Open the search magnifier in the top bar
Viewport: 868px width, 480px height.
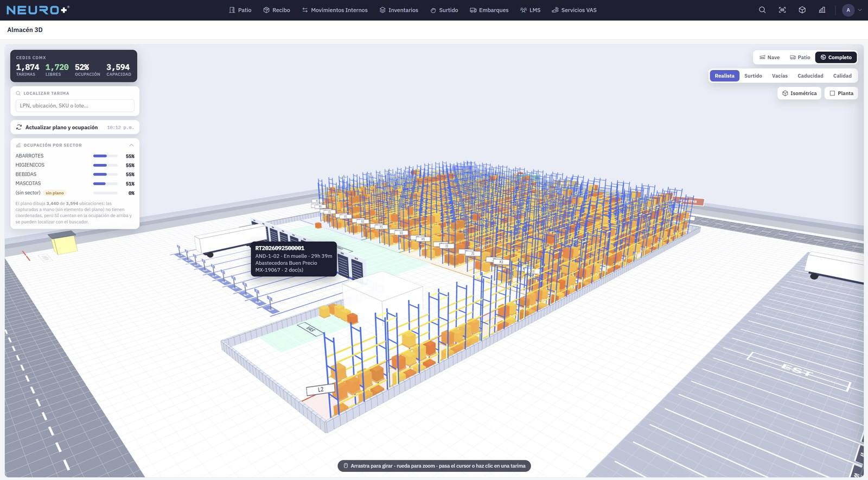coord(762,10)
